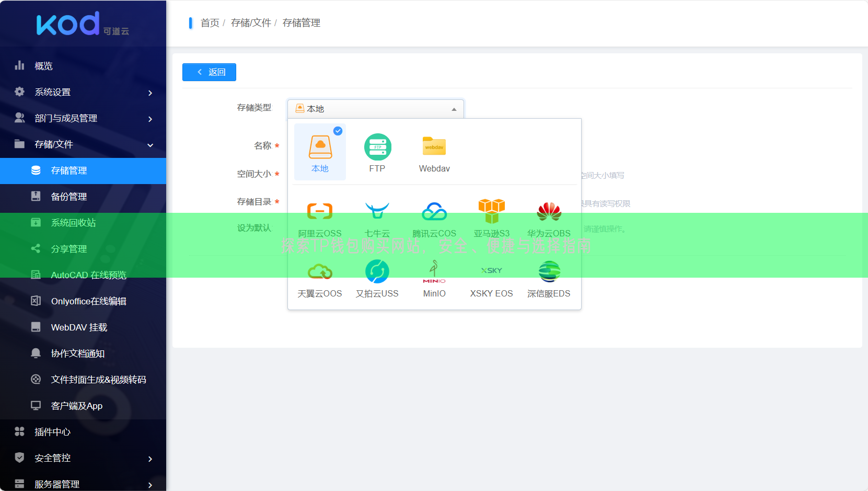Select the 本地 local storage icon
The image size is (868, 491).
[320, 147]
